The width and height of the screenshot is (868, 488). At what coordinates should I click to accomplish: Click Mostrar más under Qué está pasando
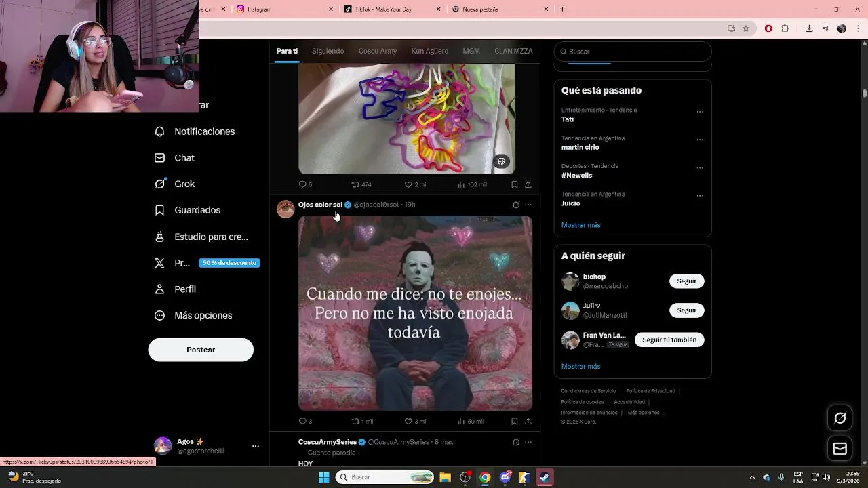580,225
